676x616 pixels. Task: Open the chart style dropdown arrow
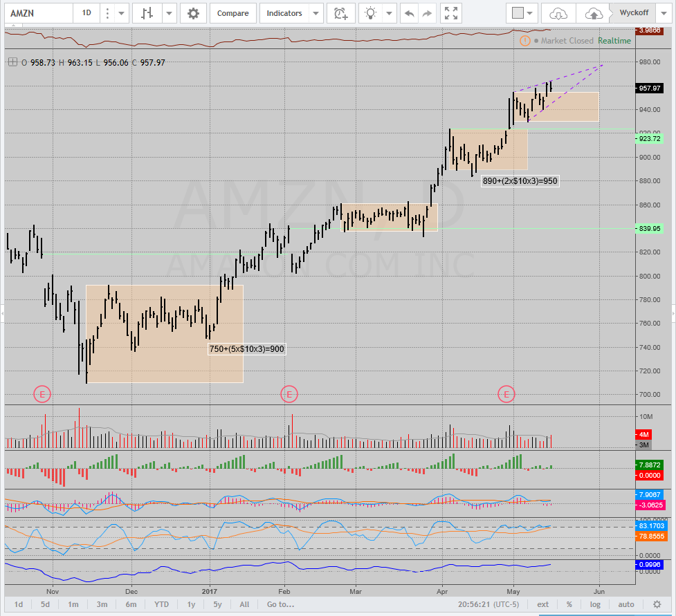(x=168, y=13)
